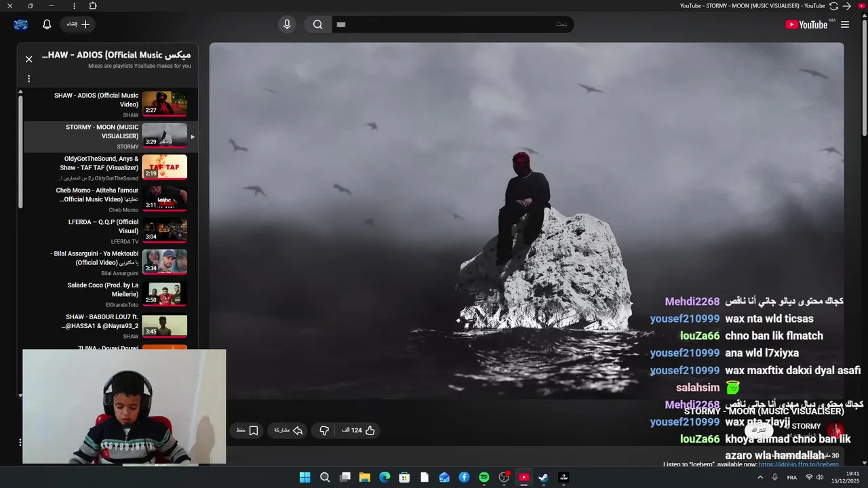Open OBS Studio from the taskbar
This screenshot has width=868, height=488.
(504, 477)
